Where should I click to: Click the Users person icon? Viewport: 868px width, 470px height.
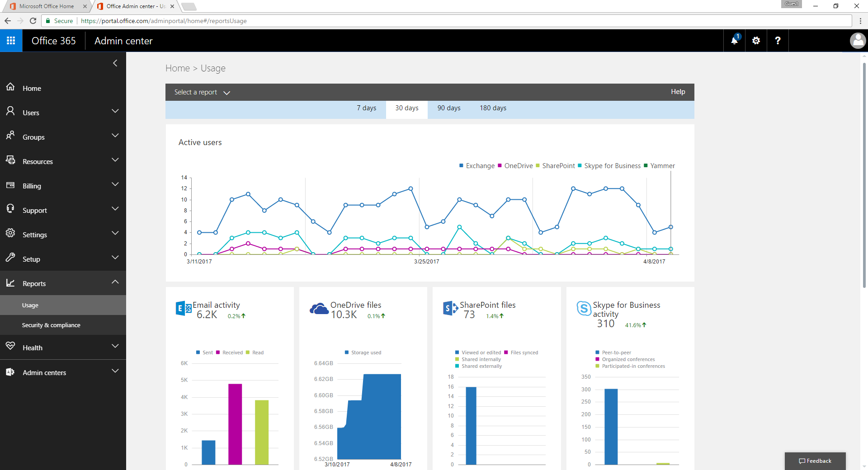(x=10, y=111)
